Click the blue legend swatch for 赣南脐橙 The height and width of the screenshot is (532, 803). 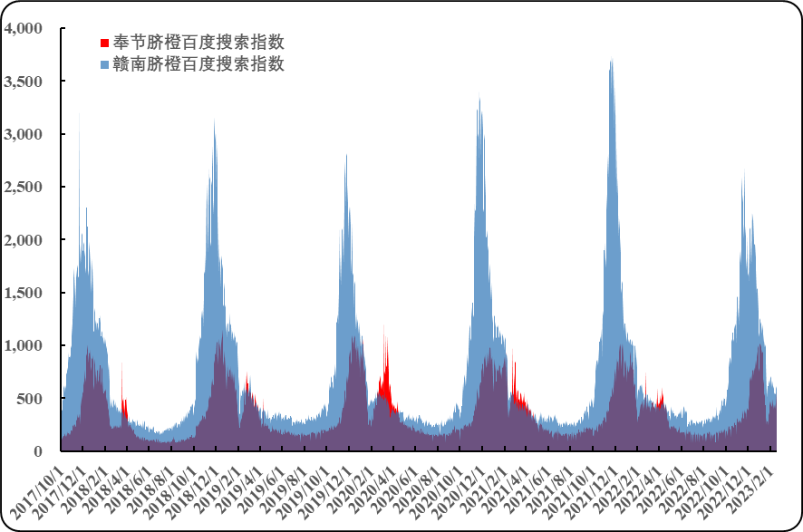[104, 64]
